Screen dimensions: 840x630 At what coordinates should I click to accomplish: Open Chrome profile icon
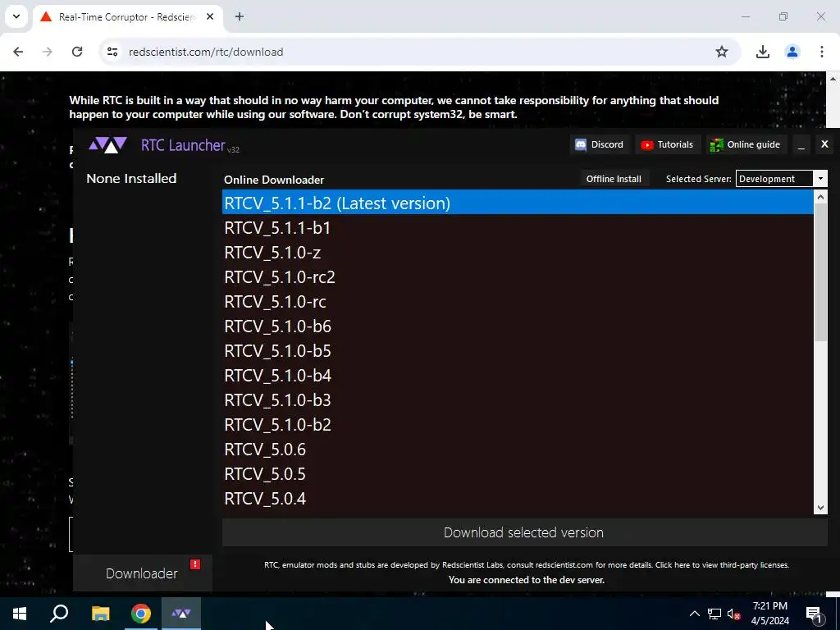792,52
